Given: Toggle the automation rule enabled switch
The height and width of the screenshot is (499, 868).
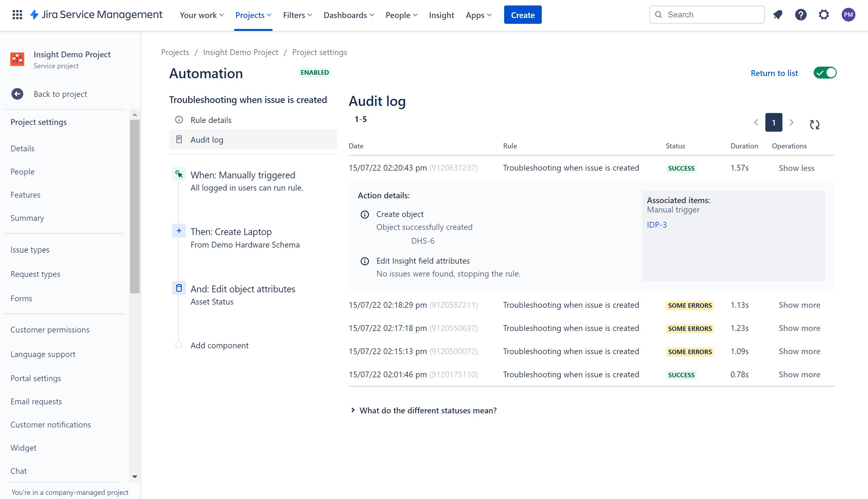Looking at the screenshot, I should click(825, 73).
